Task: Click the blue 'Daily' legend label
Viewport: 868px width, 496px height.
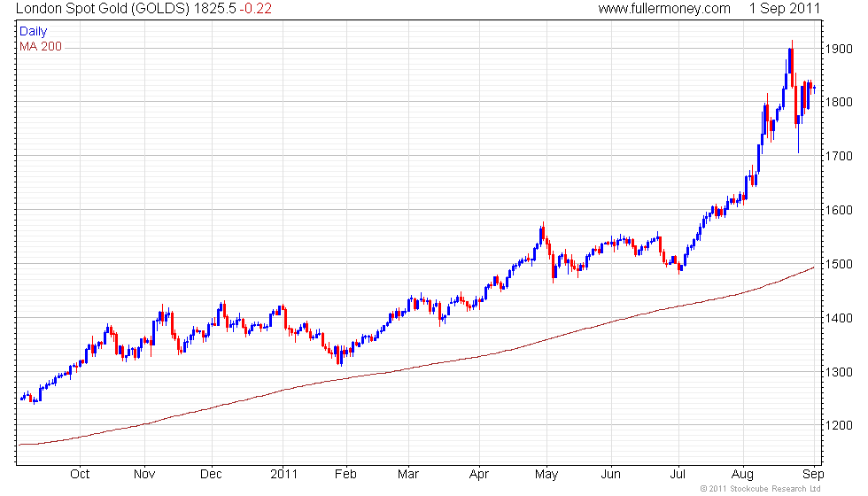Action: (34, 32)
